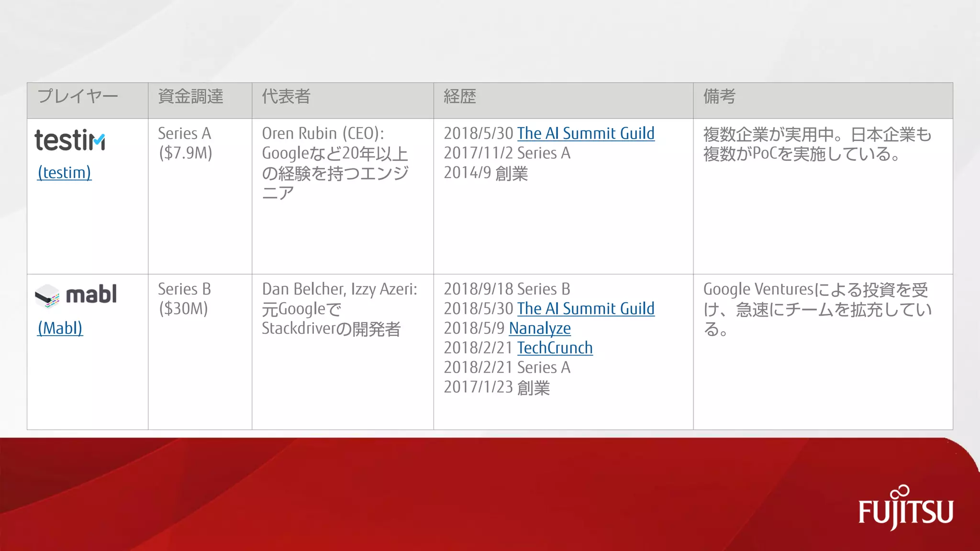980x551 pixels.
Task: Click the mabl logo image
Action: pos(76,295)
